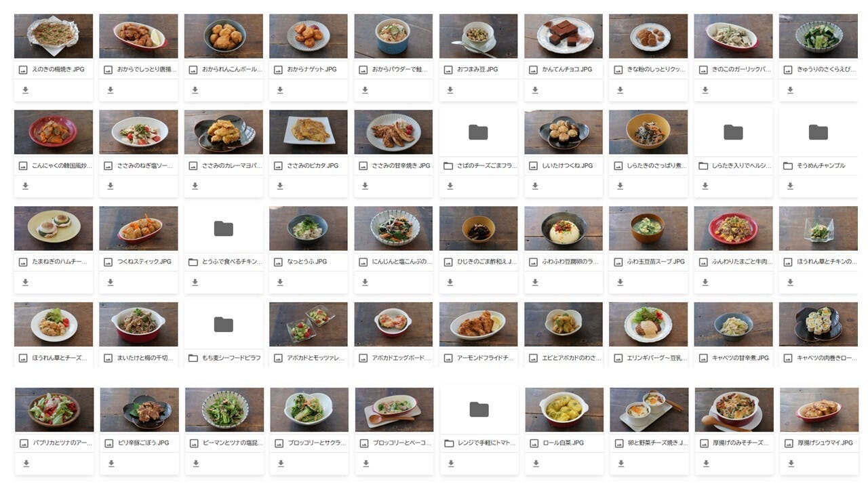Click the キャベツの甘辛煮.JPG file name
868x488 pixels.
coord(740,358)
